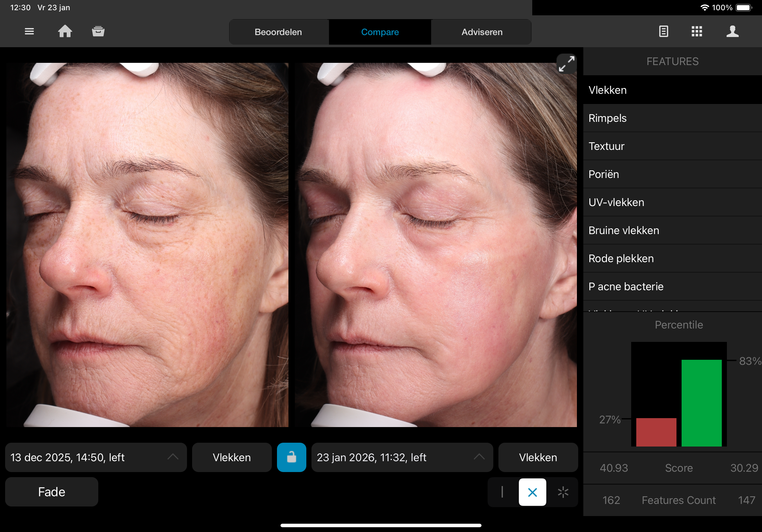Click the Percentile chart title
Image resolution: width=762 pixels, height=532 pixels.
[679, 325]
